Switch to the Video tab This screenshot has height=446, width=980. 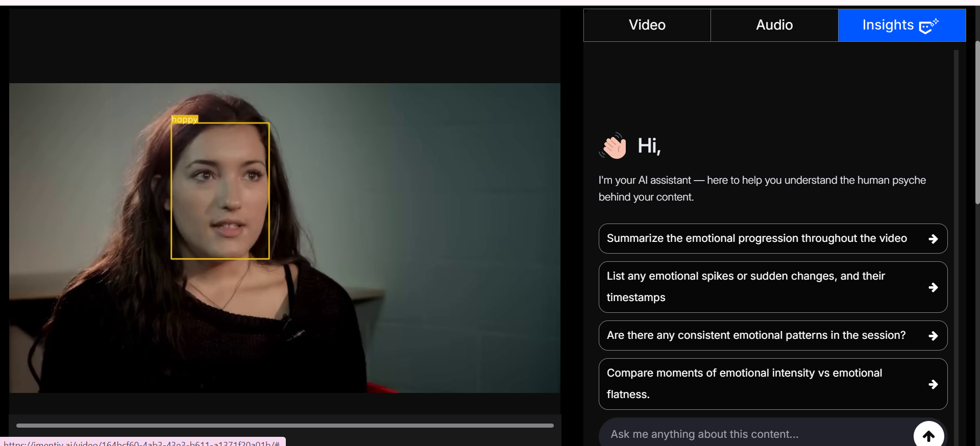(647, 25)
